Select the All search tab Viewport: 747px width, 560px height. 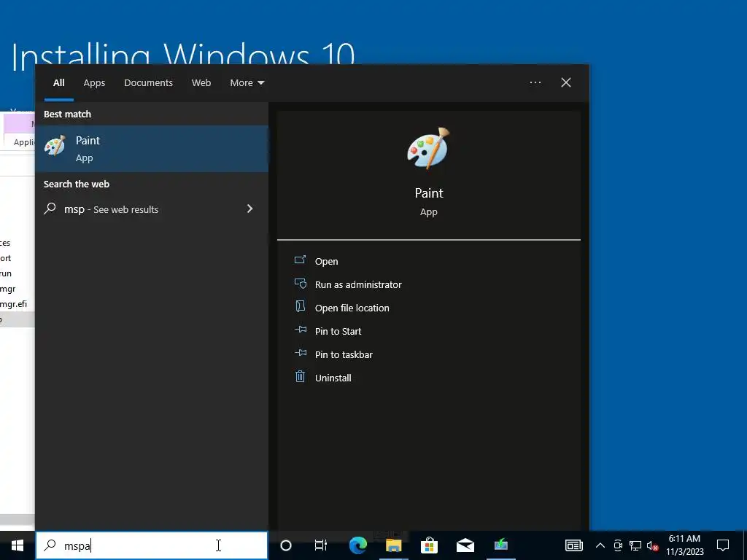tap(59, 83)
